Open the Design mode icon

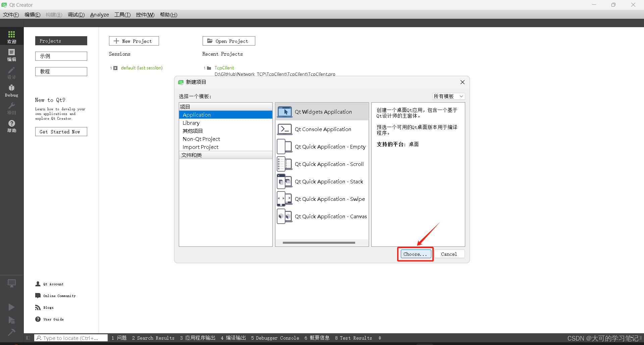pyautogui.click(x=12, y=72)
